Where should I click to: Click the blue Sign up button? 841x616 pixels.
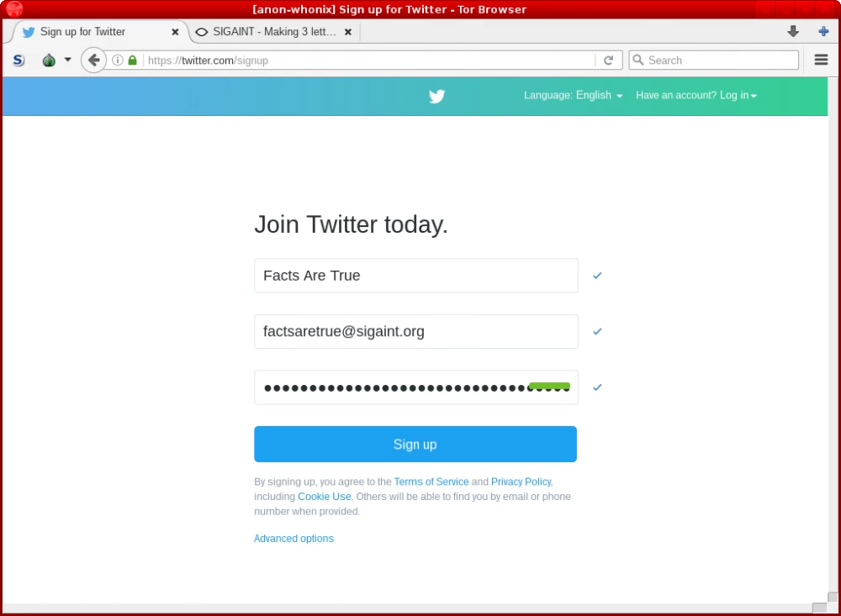(415, 444)
